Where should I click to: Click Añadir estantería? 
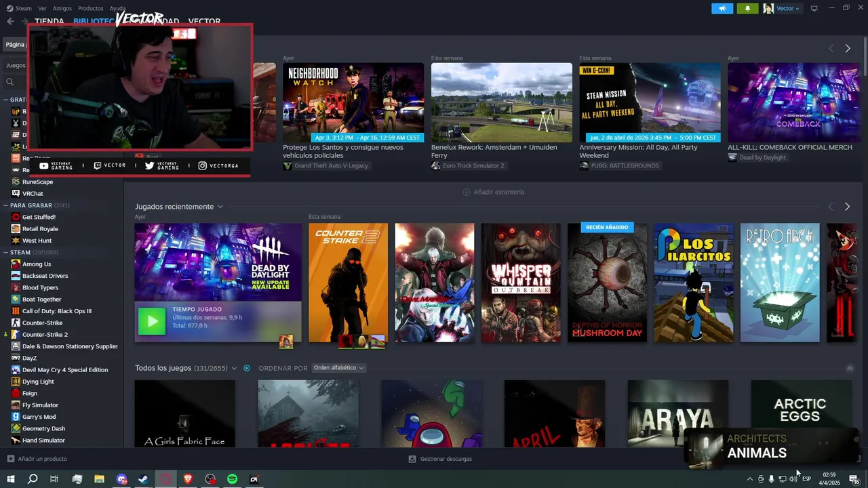(x=493, y=192)
